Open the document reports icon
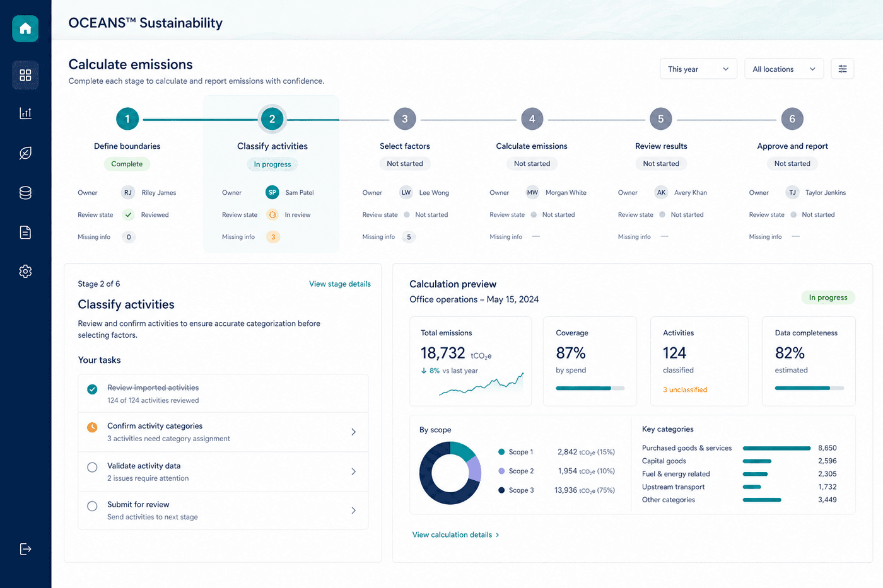Viewport: 883px width, 588px height. [25, 233]
